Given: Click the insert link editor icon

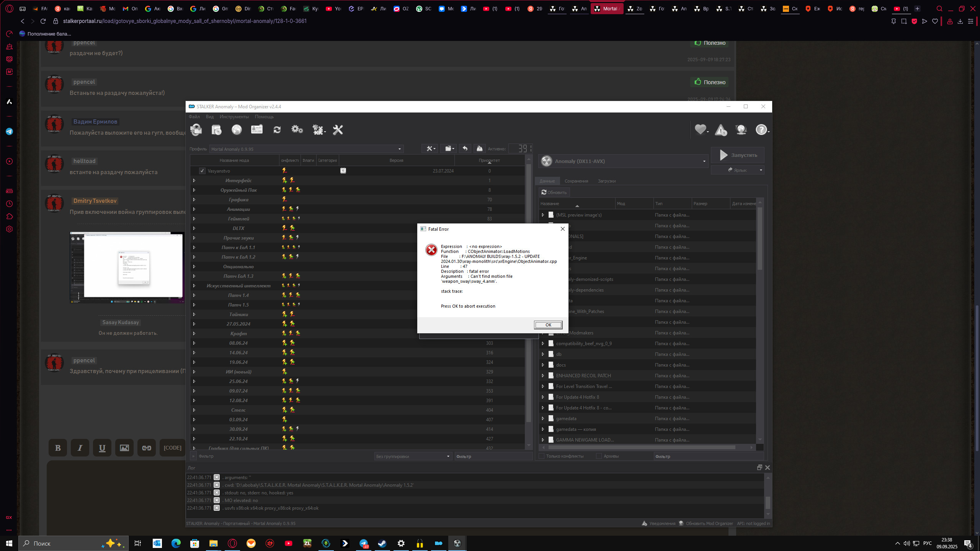Looking at the screenshot, I should [x=147, y=448].
